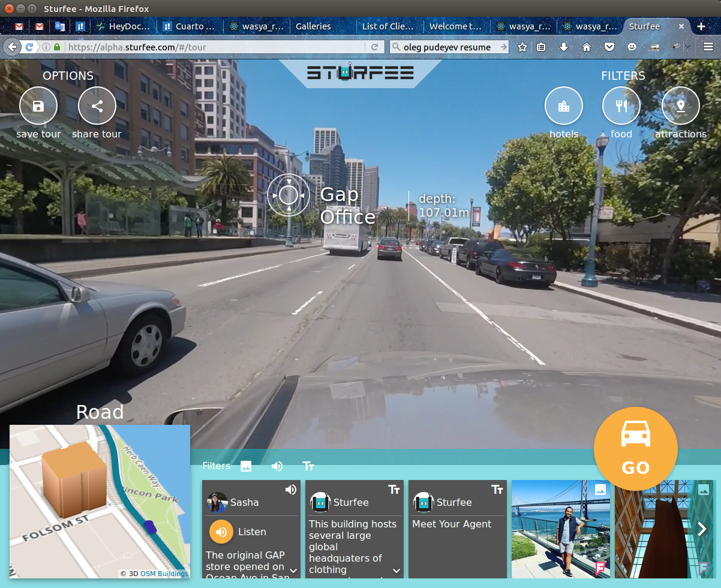Click the 'Meet Your Agent' text
The image size is (721, 588).
click(x=452, y=524)
